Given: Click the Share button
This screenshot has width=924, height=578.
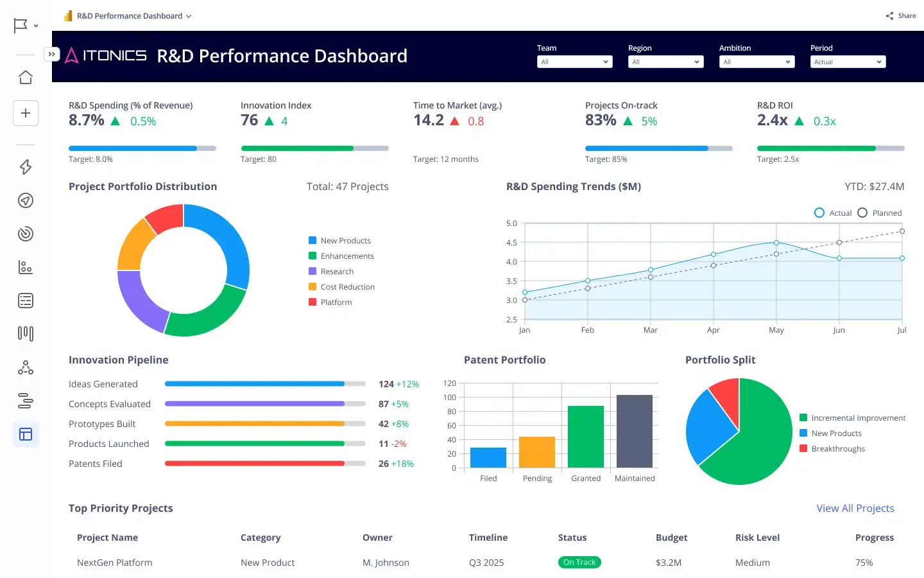Looking at the screenshot, I should (901, 15).
